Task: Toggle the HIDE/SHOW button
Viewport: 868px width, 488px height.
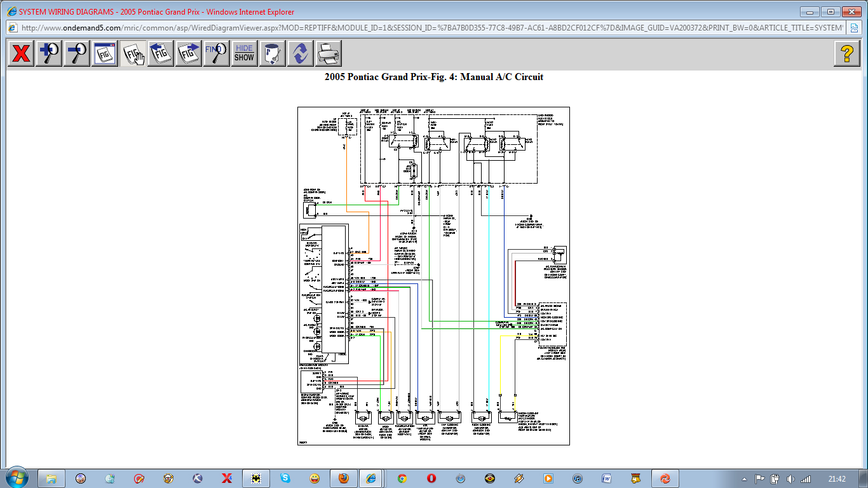Action: pyautogui.click(x=244, y=53)
